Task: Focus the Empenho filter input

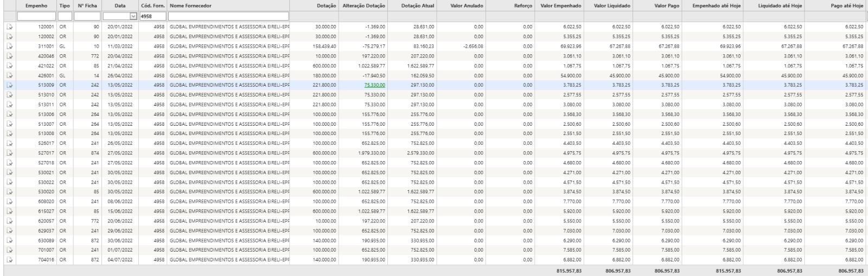Action: 36,16
